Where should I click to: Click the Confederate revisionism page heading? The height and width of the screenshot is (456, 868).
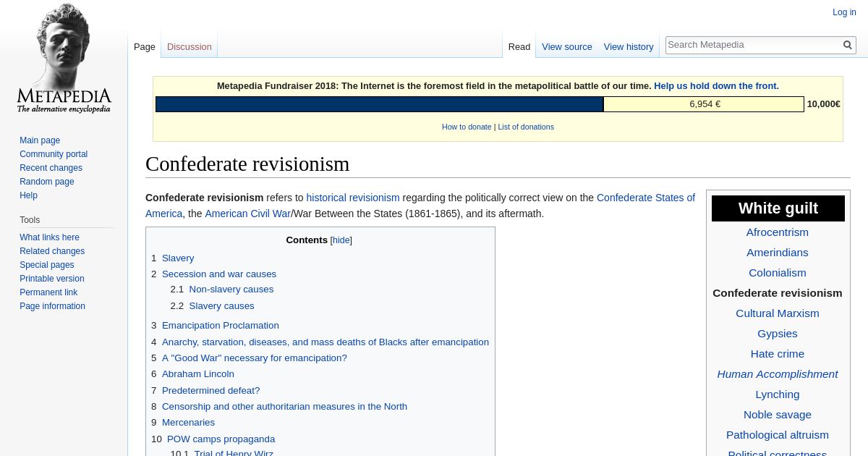click(247, 164)
